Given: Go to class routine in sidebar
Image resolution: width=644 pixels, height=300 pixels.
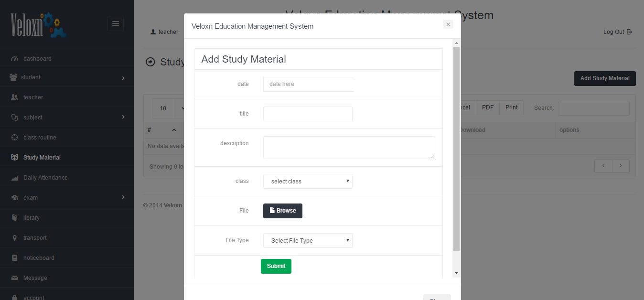Looking at the screenshot, I should pos(40,138).
